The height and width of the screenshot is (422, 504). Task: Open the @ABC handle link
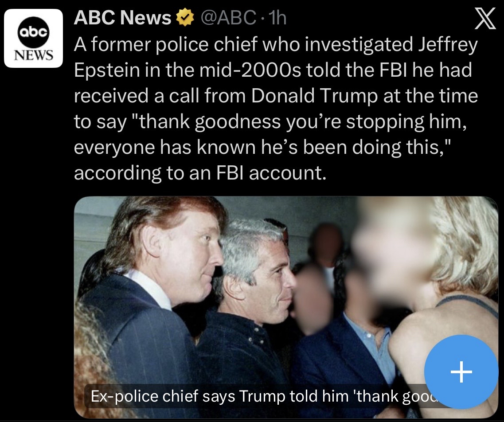click(229, 17)
